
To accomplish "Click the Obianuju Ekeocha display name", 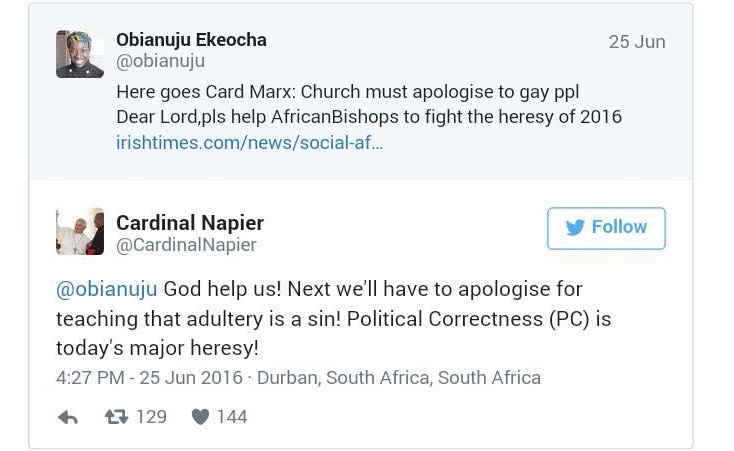I will point(191,40).
